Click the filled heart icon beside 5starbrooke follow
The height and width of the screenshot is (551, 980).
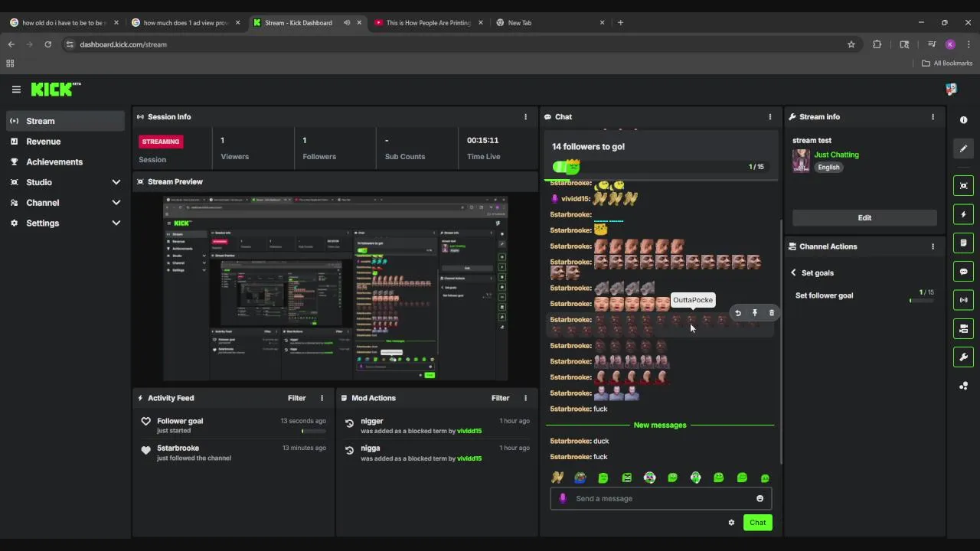pos(145,450)
